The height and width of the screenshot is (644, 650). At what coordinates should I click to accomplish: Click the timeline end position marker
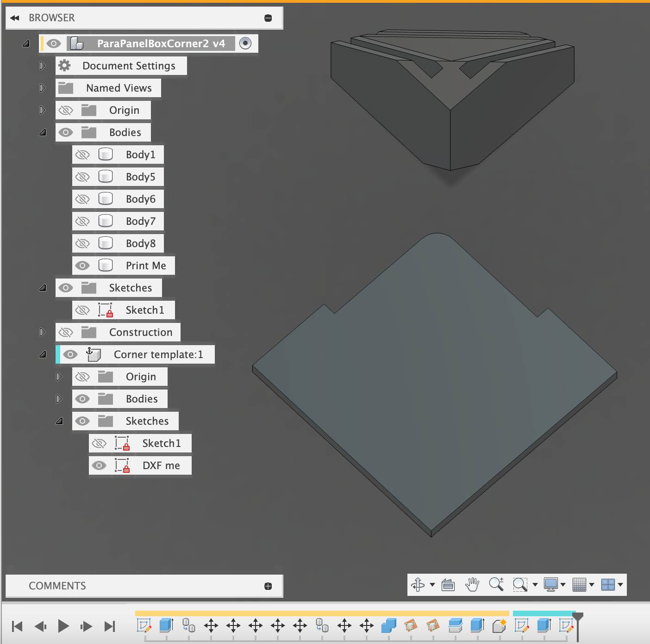coord(578,618)
